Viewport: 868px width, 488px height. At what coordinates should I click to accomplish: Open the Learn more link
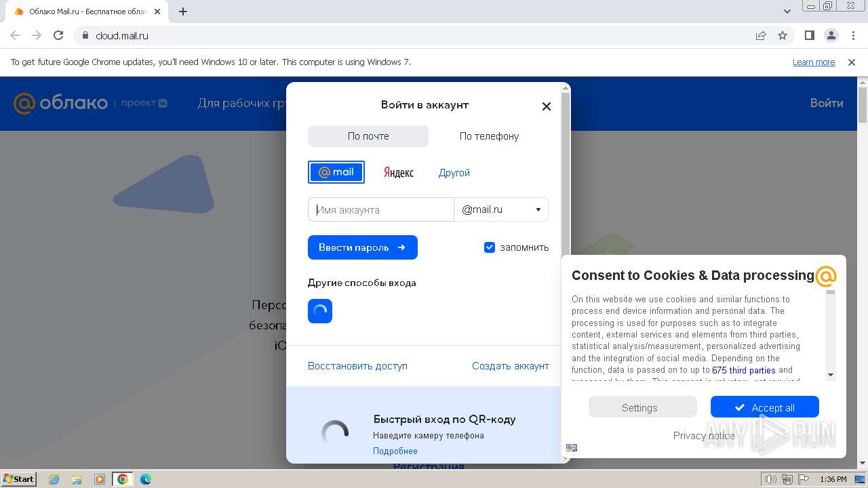[814, 62]
